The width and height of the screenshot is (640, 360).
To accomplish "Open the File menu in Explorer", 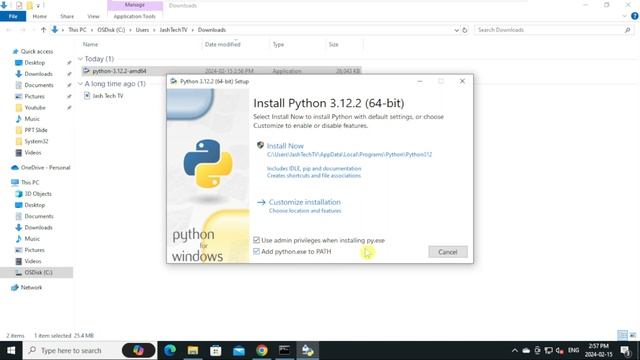I will coord(13,16).
